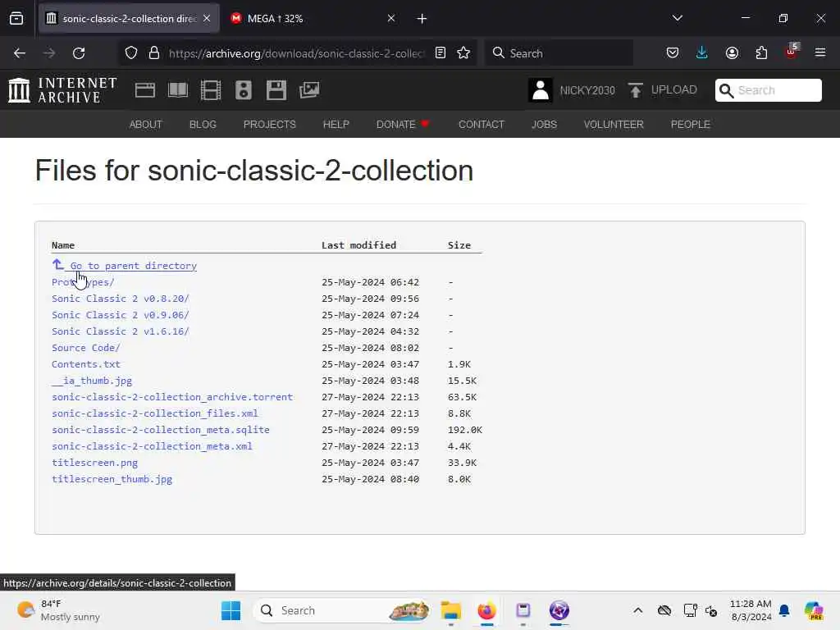Open the PEOPLE menu item

click(x=691, y=125)
